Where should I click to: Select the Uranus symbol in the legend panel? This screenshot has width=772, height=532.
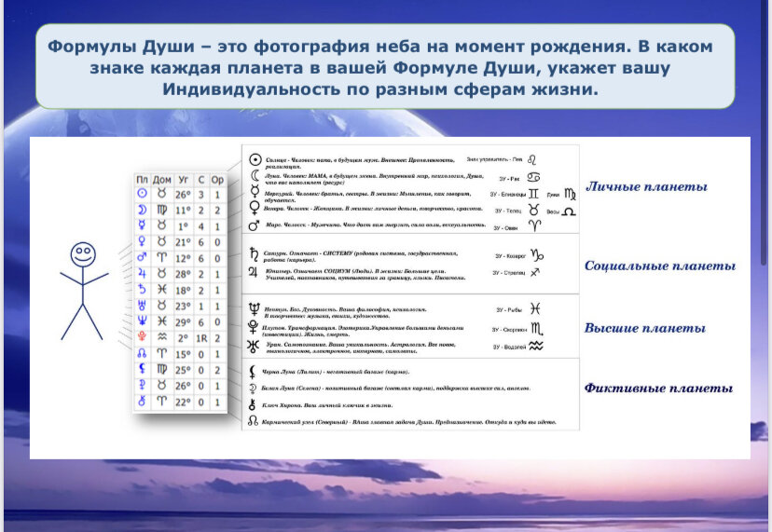click(253, 346)
